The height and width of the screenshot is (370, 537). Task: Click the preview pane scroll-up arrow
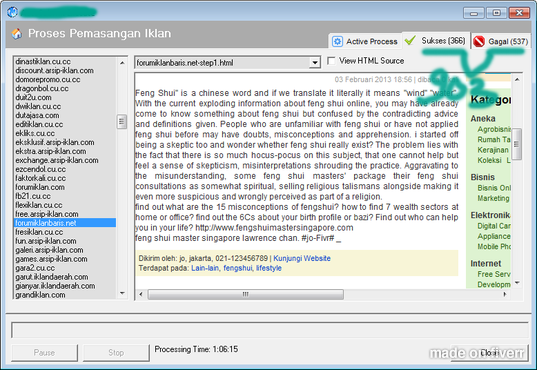coord(517,79)
